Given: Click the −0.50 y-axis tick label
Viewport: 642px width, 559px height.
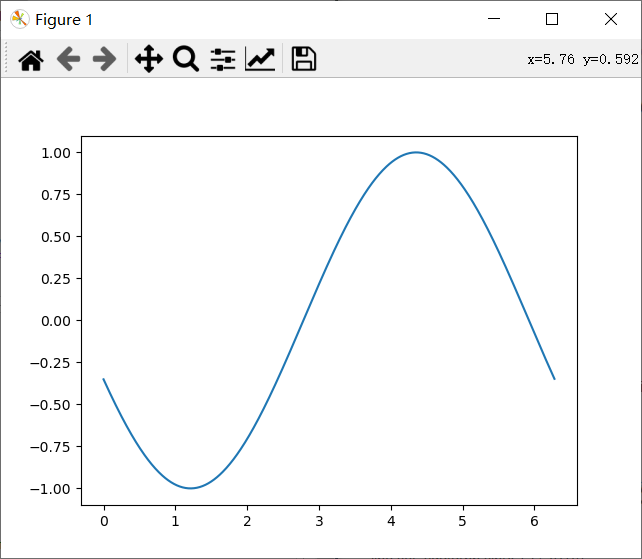Looking at the screenshot, I should pos(50,405).
